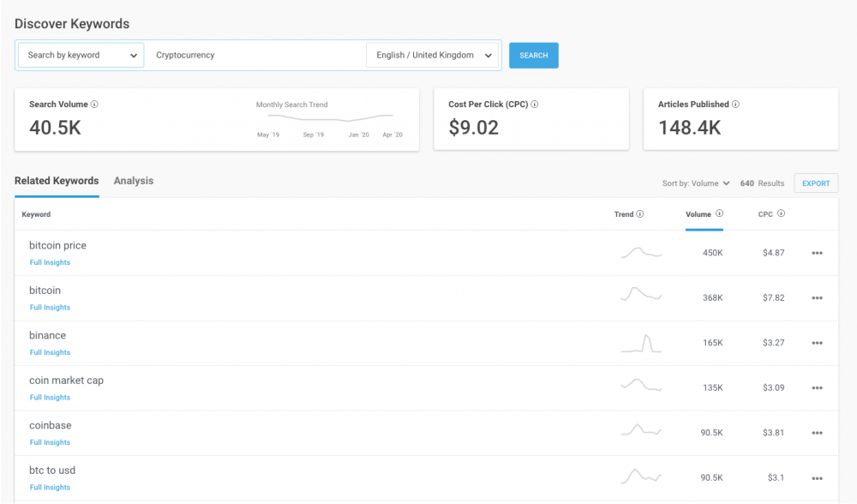Switch to the Analysis tab
857x504 pixels.
(134, 181)
